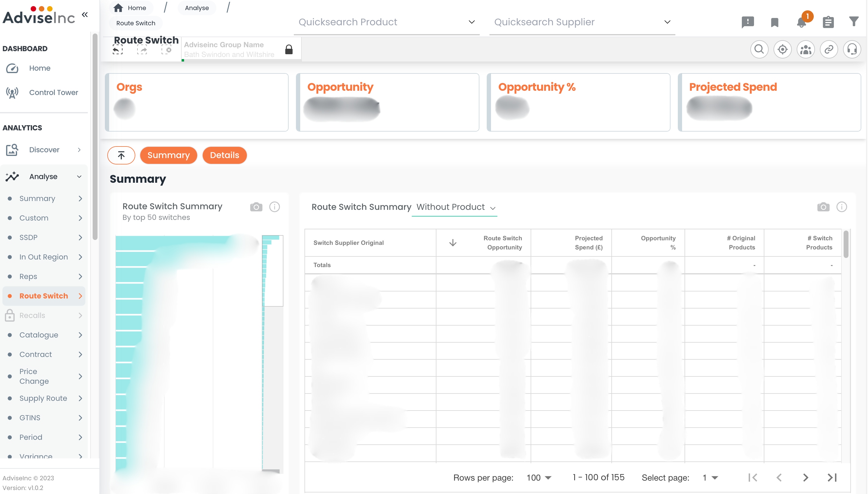Open the Without Product dropdown

(454, 207)
